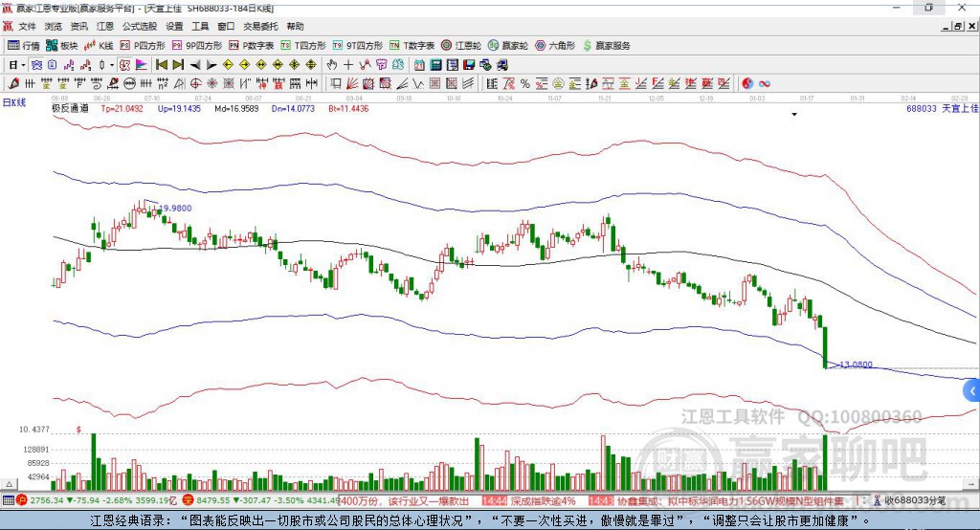Viewport: 980px width, 530px height.
Task: Select the pencil drawing tool
Action: [13, 84]
